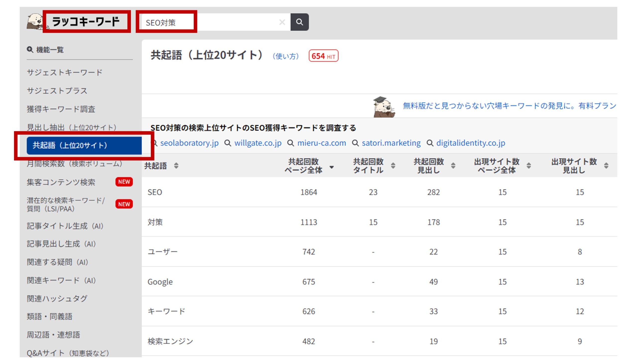The image size is (637, 364).
Task: Open 記事見出し生成（AI） menu item
Action: point(61,244)
